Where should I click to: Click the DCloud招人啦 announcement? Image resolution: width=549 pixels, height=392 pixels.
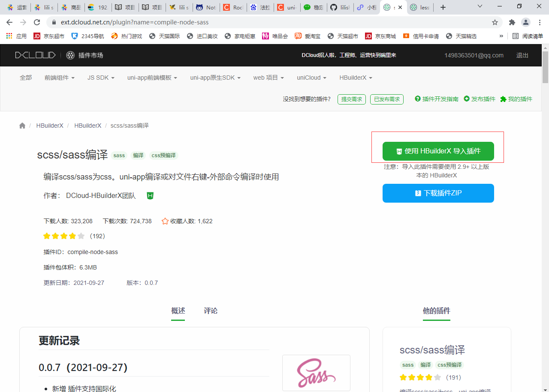click(349, 55)
